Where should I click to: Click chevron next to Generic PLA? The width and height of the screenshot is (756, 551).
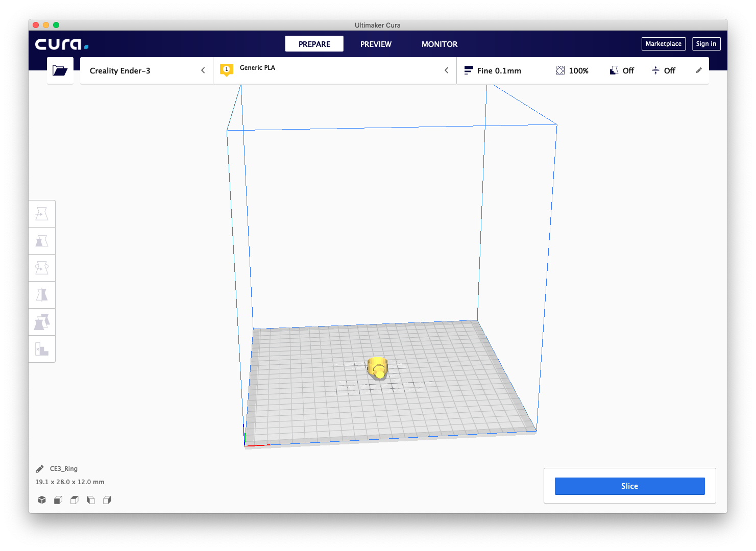coord(447,70)
